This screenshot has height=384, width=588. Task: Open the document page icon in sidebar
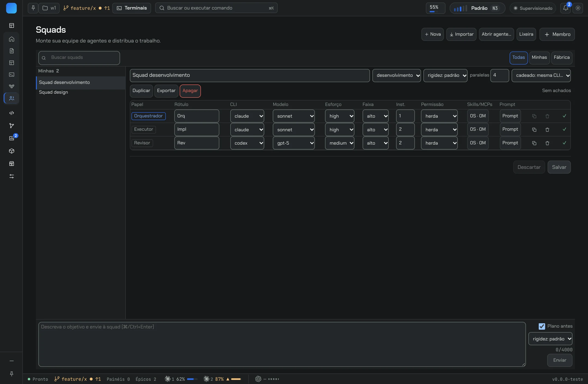click(x=11, y=51)
